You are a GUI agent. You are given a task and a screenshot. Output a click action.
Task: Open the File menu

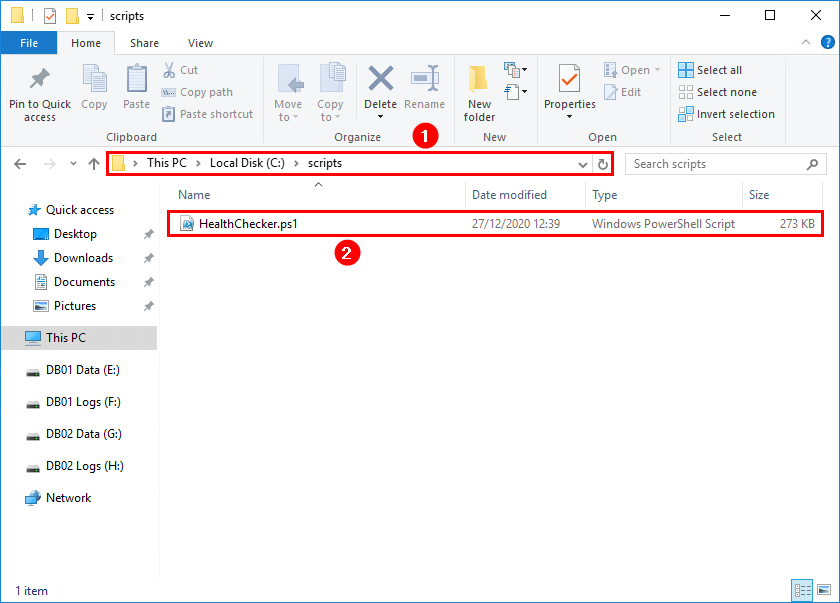click(x=29, y=43)
